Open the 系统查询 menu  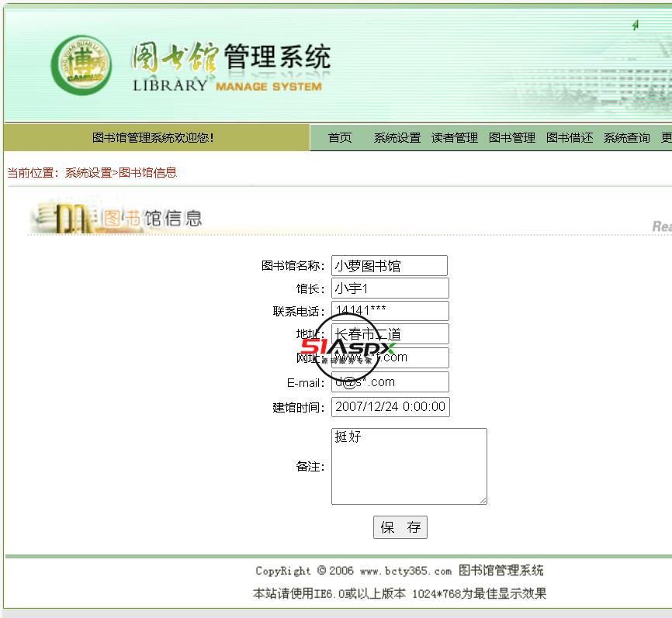(x=626, y=138)
